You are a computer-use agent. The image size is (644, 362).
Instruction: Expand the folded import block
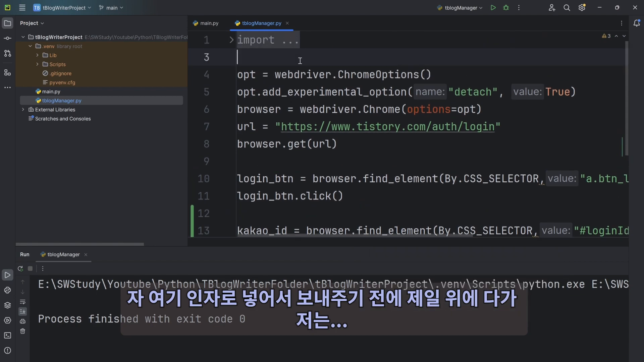pos(231,40)
